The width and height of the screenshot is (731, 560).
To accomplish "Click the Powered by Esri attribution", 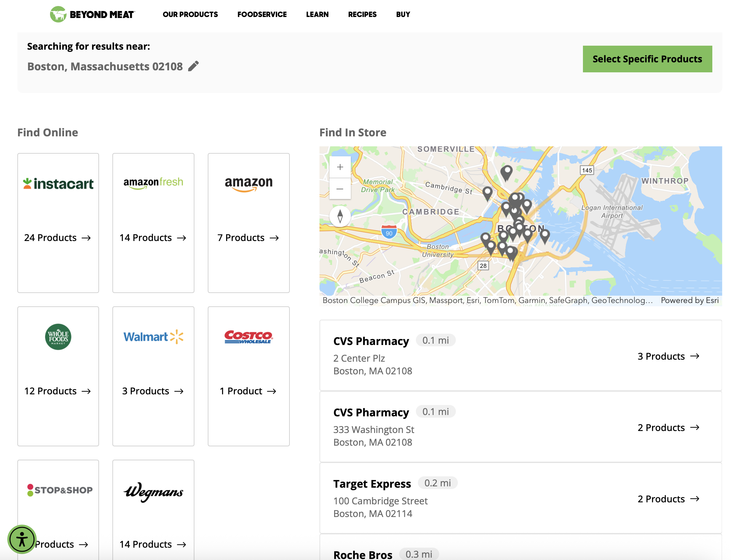I will pyautogui.click(x=690, y=300).
